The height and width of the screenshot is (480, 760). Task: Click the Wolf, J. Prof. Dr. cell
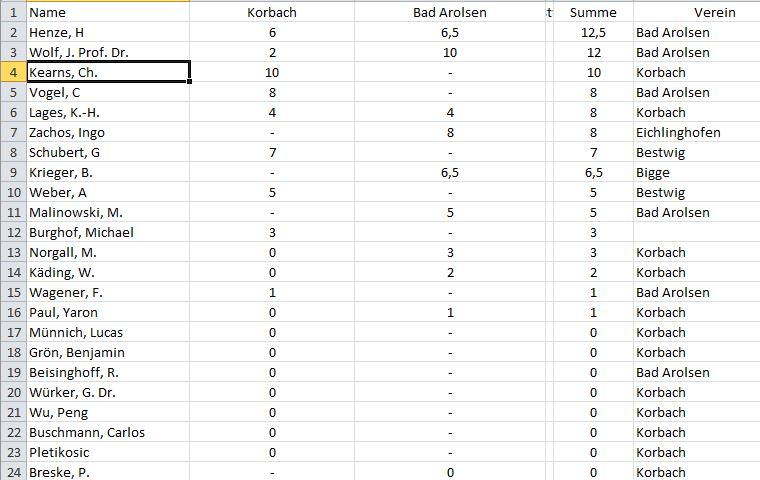point(108,52)
